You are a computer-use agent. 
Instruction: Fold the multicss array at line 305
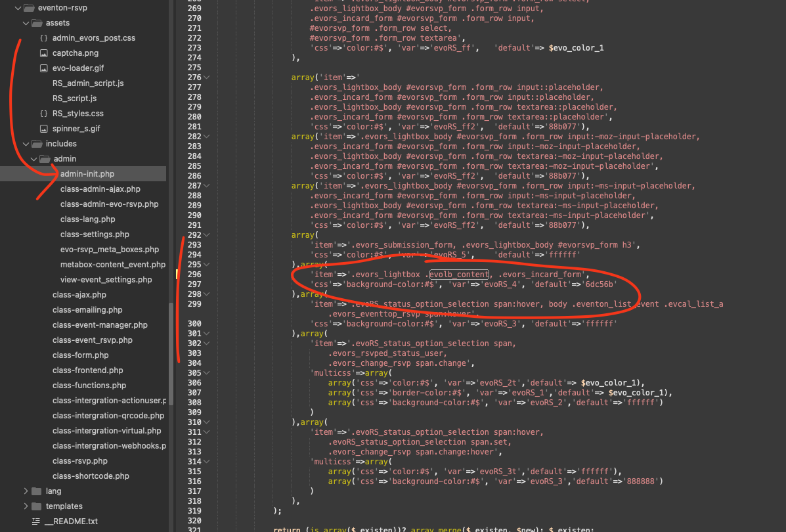pyautogui.click(x=207, y=373)
